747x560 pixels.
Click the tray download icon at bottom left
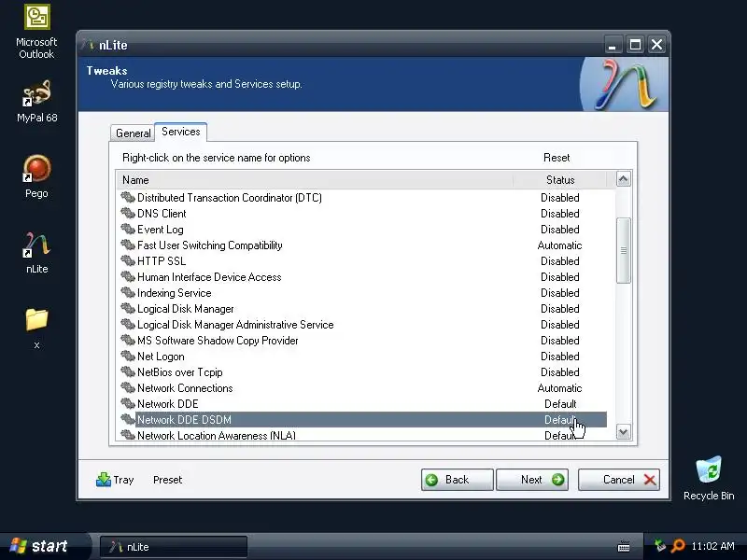[x=104, y=480]
